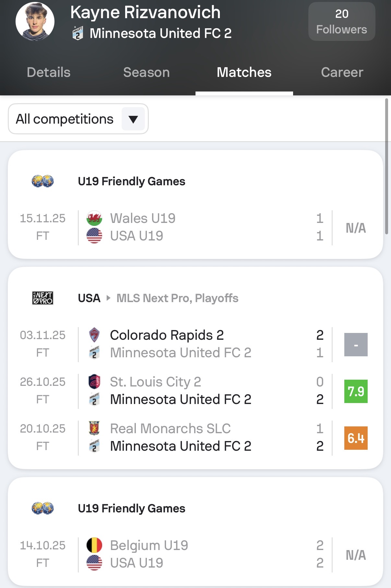
Task: Select the Season tab
Action: pyautogui.click(x=147, y=72)
